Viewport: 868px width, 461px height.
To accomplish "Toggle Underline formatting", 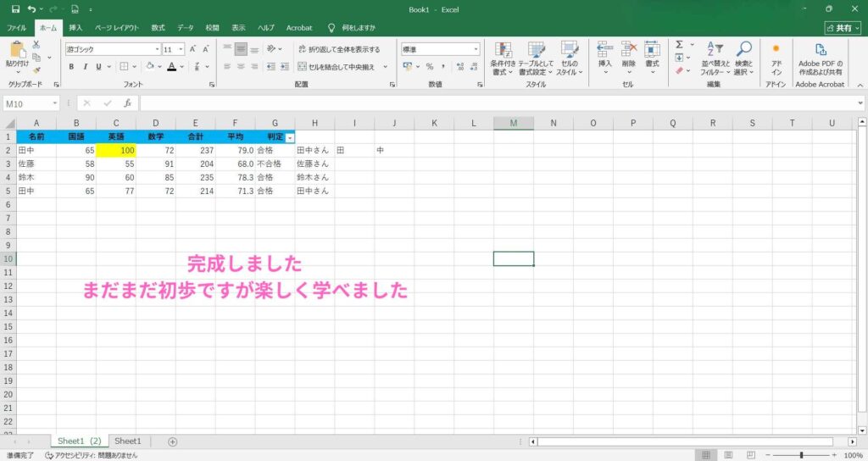I will pos(98,66).
